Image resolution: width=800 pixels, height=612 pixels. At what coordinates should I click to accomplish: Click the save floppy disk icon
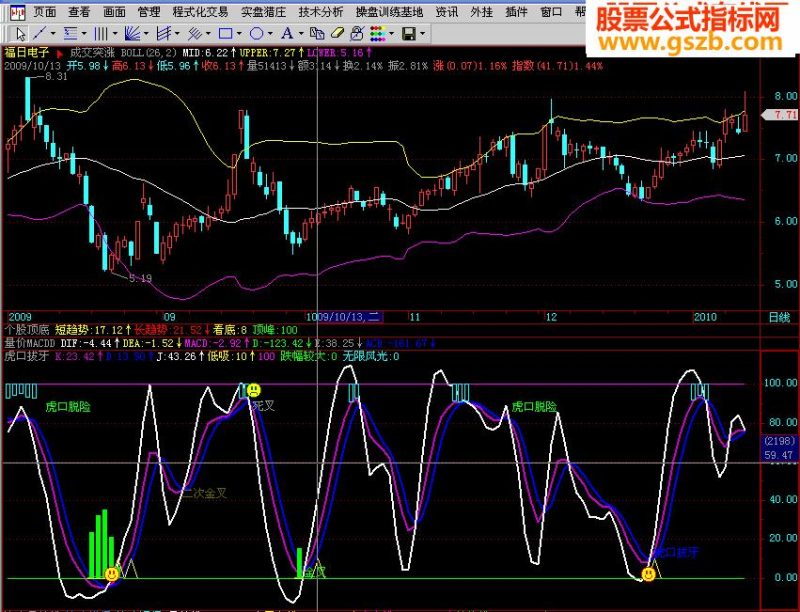[408, 34]
